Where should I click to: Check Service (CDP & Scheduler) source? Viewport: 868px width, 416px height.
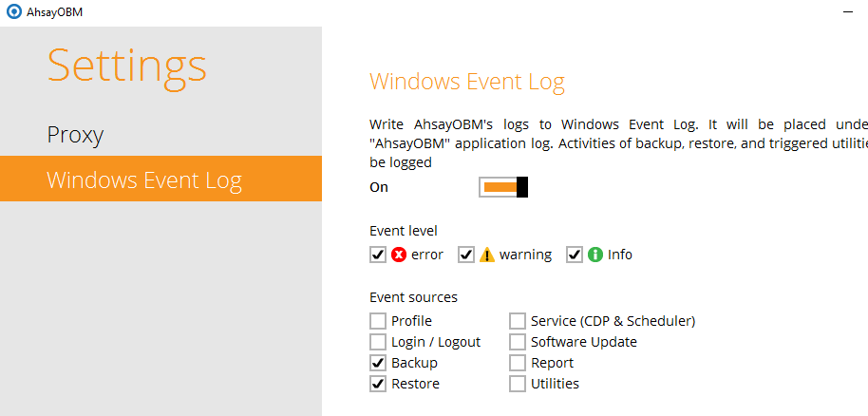pyautogui.click(x=518, y=321)
